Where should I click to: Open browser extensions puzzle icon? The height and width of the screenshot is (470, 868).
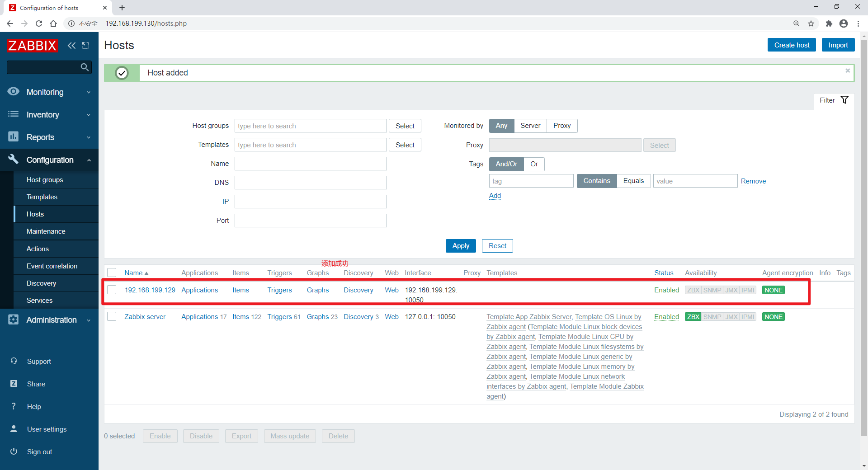(829, 23)
